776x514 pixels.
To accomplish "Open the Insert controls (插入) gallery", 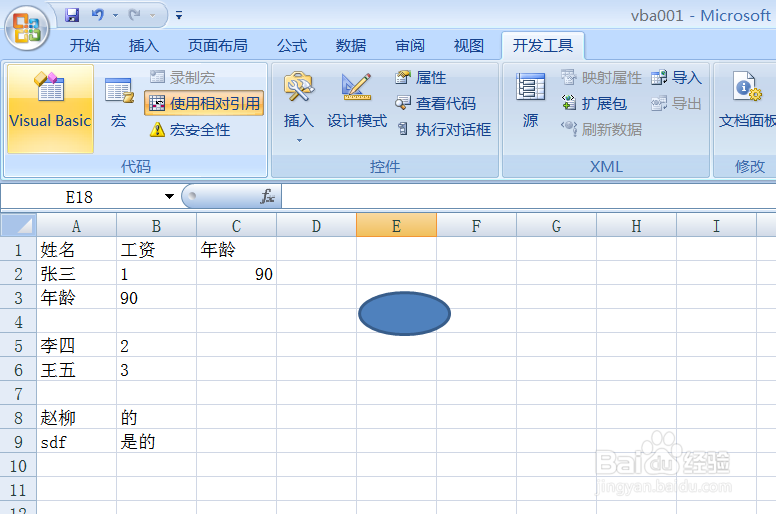I will click(x=298, y=107).
